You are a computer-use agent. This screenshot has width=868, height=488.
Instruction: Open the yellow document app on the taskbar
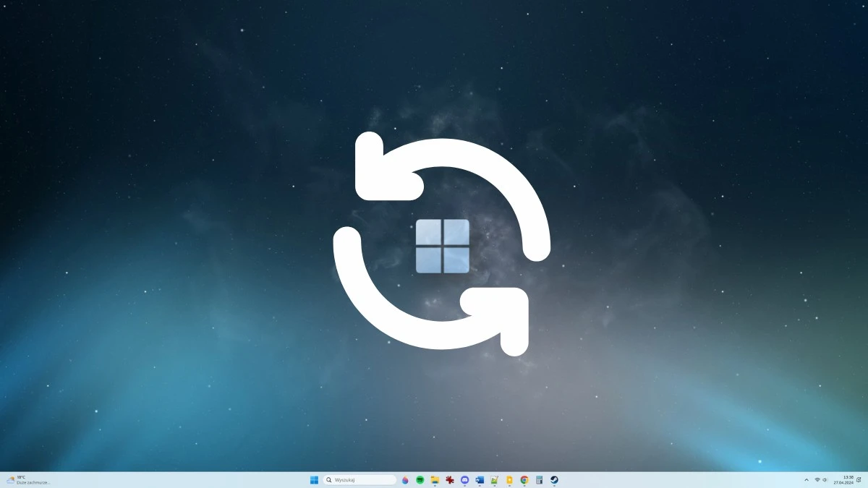click(509, 480)
